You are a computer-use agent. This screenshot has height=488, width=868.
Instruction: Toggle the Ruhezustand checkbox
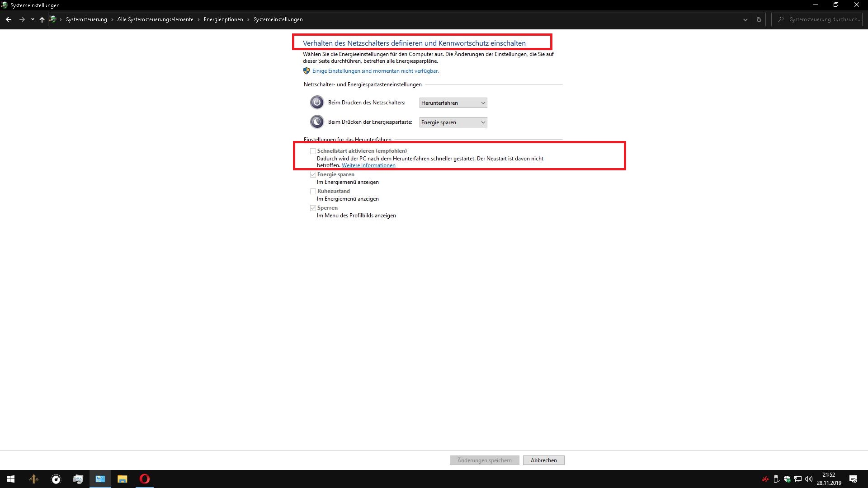click(x=313, y=191)
